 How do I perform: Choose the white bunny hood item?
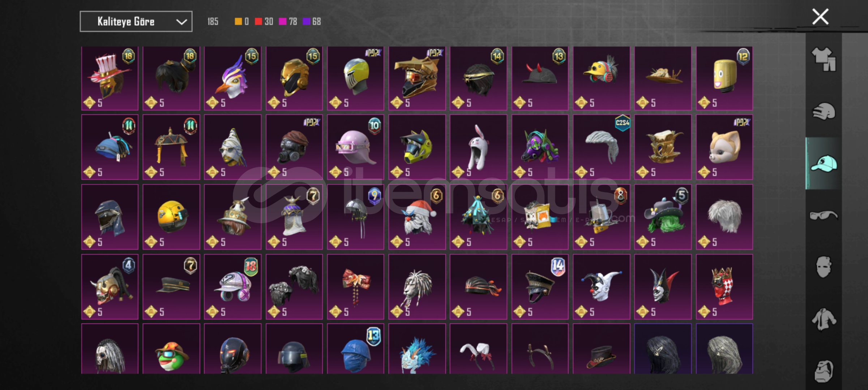(478, 147)
